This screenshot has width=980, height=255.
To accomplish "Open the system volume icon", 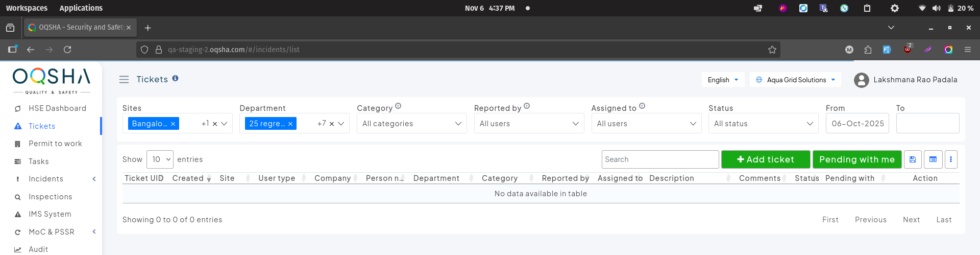I will [936, 8].
